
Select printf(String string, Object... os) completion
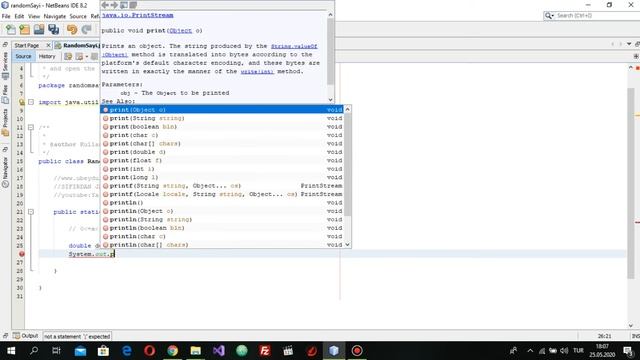[x=223, y=186]
